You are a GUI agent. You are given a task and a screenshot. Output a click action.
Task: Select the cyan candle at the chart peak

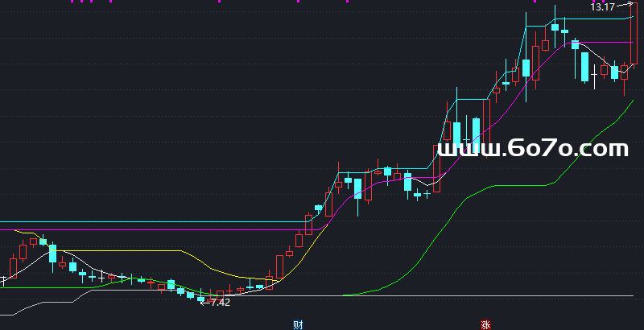click(555, 27)
